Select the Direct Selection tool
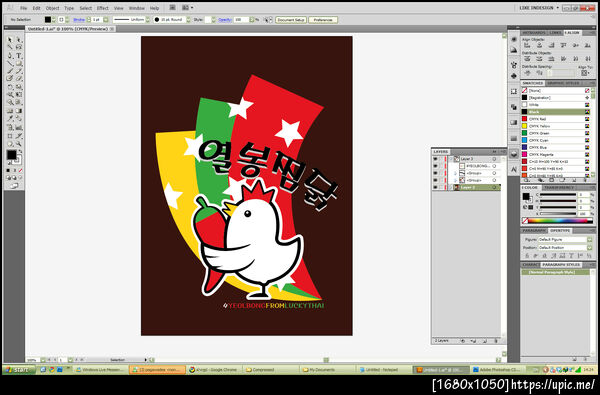Screen dimensions: 600x395 tap(19, 39)
